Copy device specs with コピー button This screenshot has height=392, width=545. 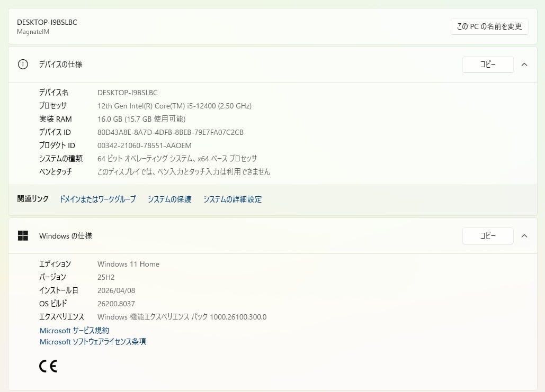coord(488,65)
